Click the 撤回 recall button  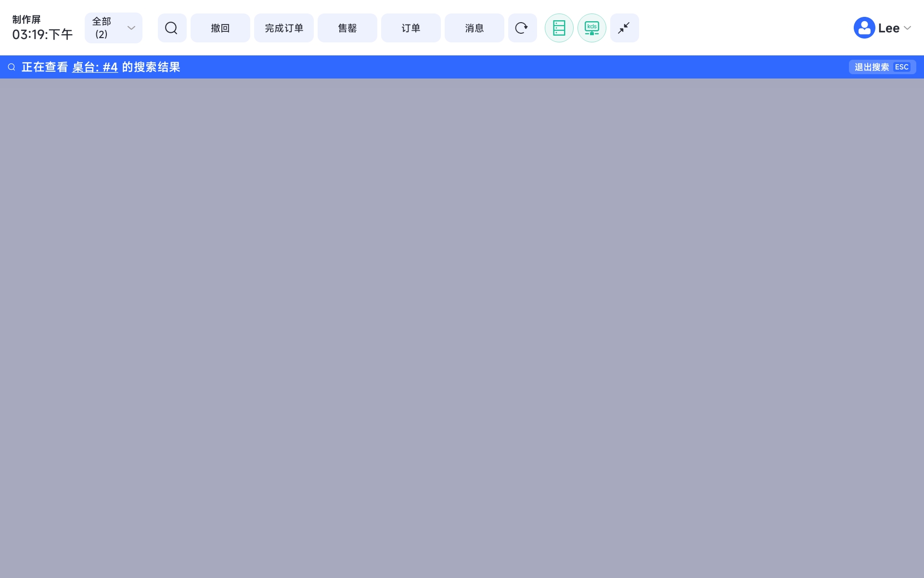click(220, 28)
